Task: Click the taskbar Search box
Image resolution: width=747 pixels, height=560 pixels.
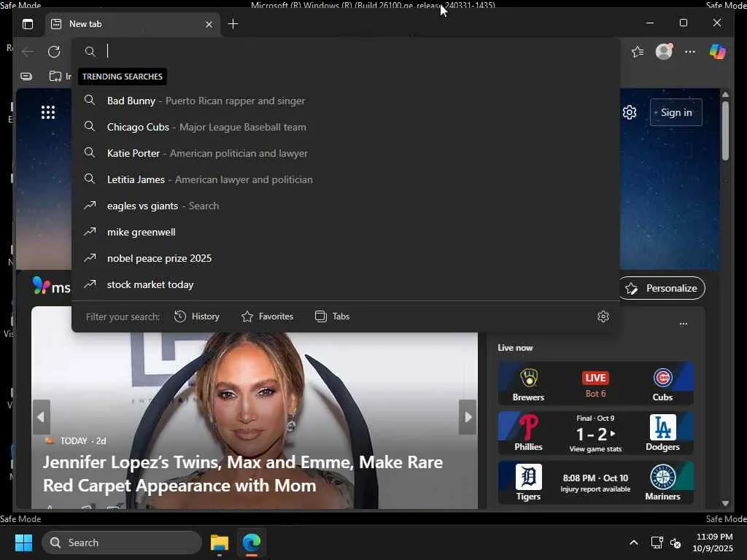Action: (x=122, y=542)
